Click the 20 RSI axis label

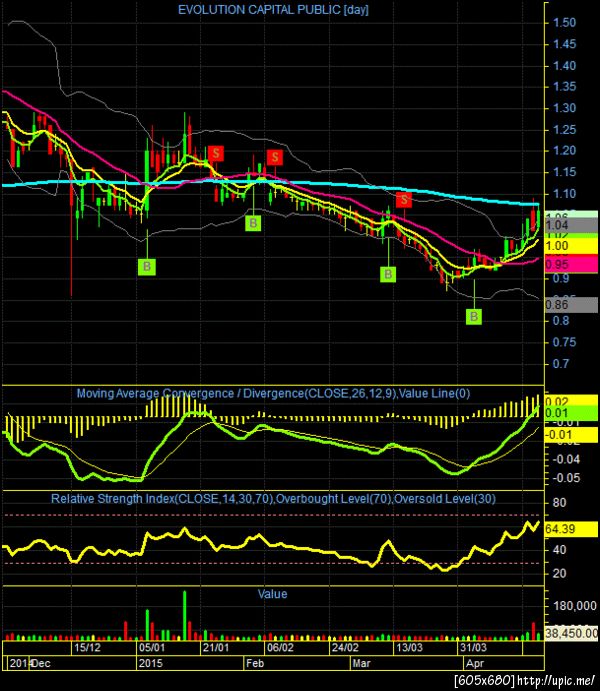click(x=559, y=573)
